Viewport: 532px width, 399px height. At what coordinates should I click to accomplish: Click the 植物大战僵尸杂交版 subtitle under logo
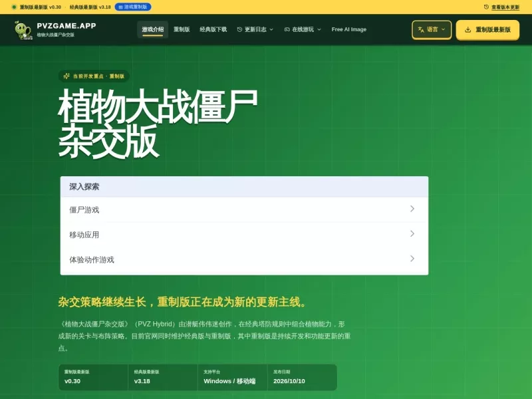coord(56,35)
